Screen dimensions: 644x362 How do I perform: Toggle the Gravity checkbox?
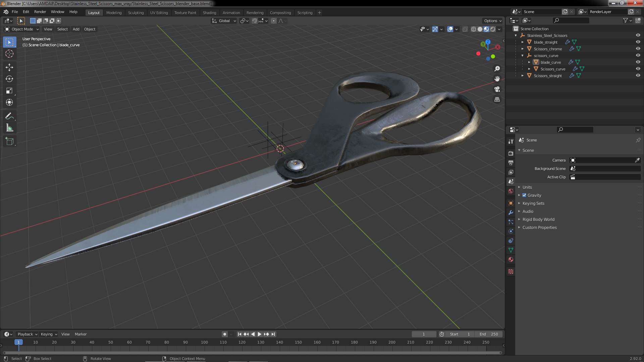tap(524, 195)
